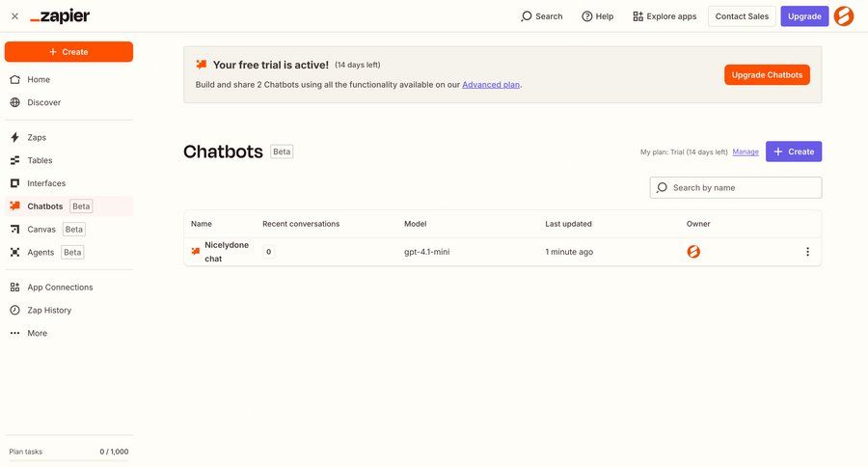Click the Zapier logo

tap(60, 16)
